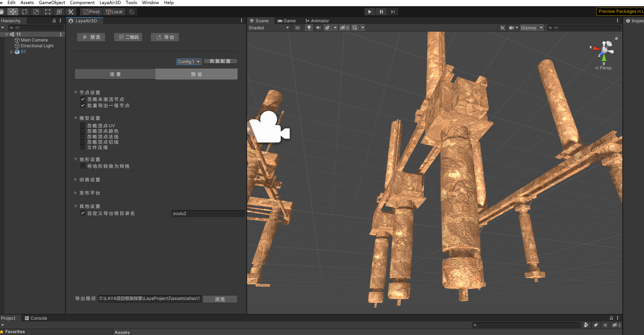Lock the Hierarchy panel
This screenshot has height=335, width=644.
(54, 21)
